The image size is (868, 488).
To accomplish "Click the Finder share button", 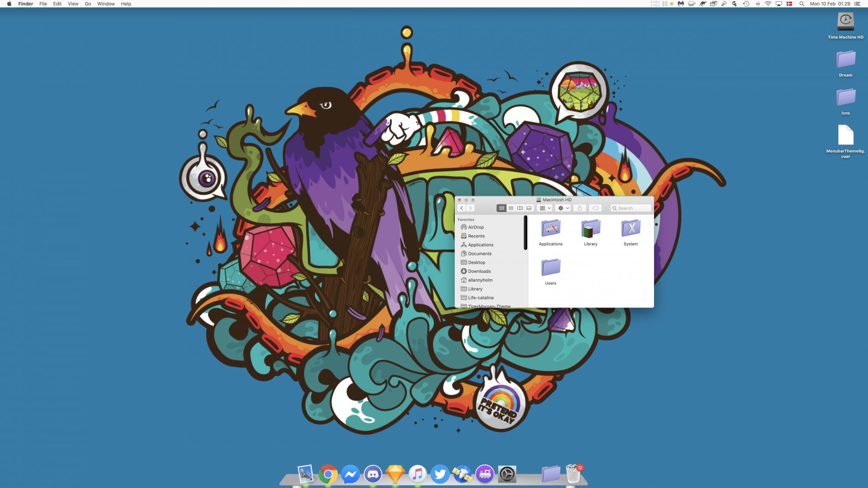I will tap(579, 208).
